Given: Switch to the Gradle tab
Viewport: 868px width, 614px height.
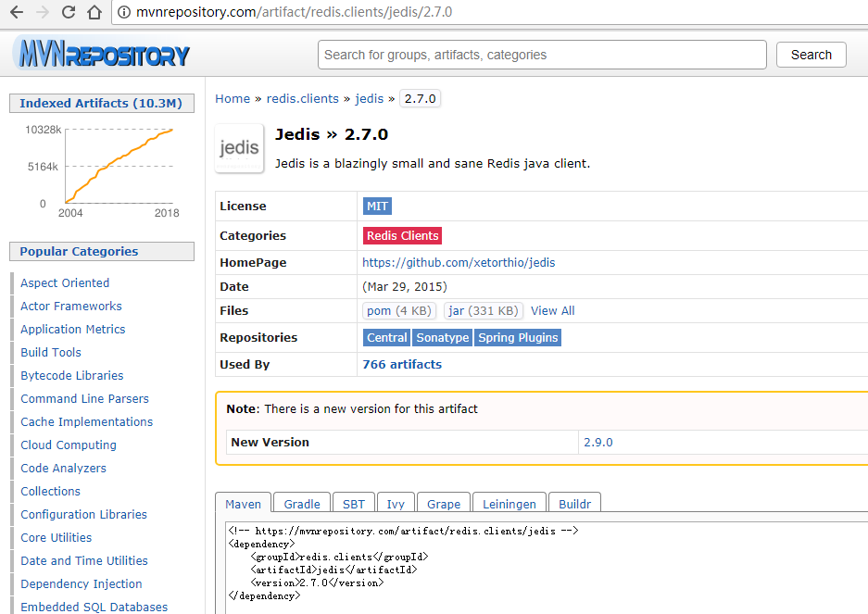Looking at the screenshot, I should pyautogui.click(x=302, y=503).
